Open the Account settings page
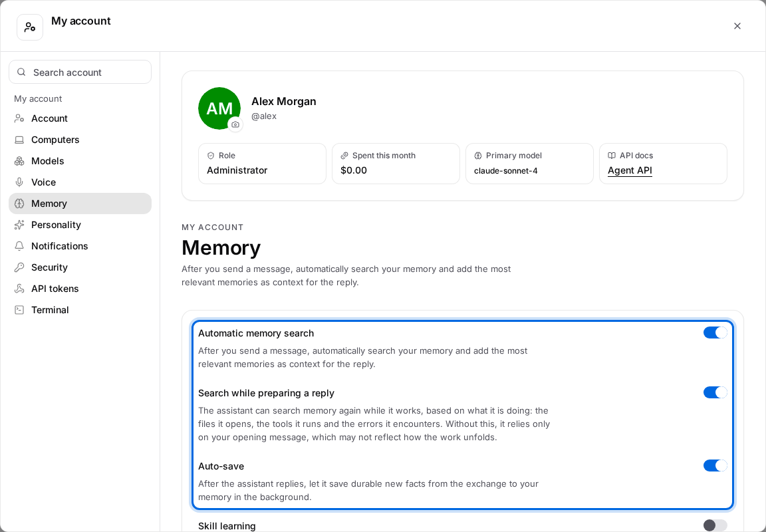 [80, 118]
